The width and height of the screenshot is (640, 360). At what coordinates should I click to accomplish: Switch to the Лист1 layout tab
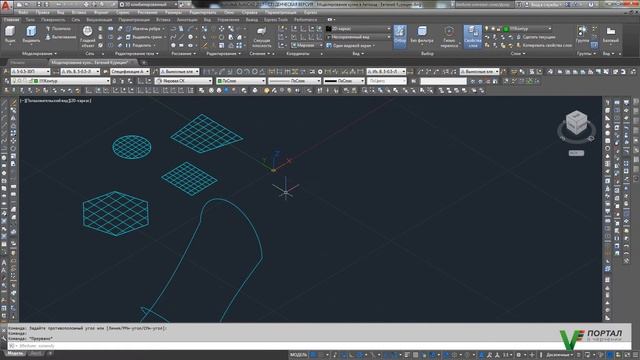[36, 354]
